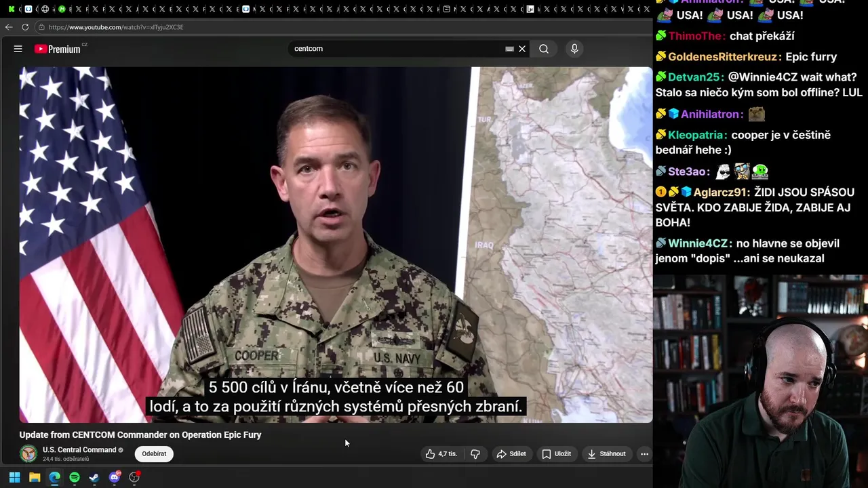The width and height of the screenshot is (868, 488).
Task: Click chat username 'Ste3ao'
Action: click(x=688, y=172)
